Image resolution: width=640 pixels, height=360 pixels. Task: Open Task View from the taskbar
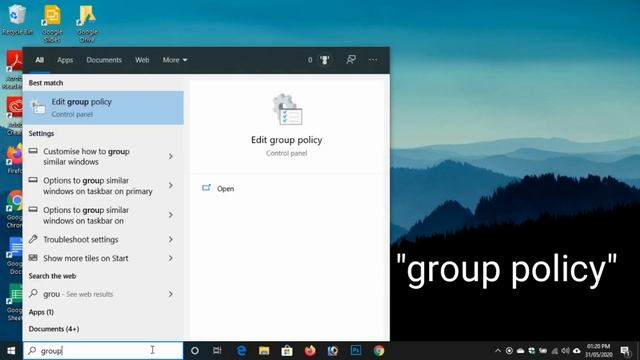(x=218, y=351)
